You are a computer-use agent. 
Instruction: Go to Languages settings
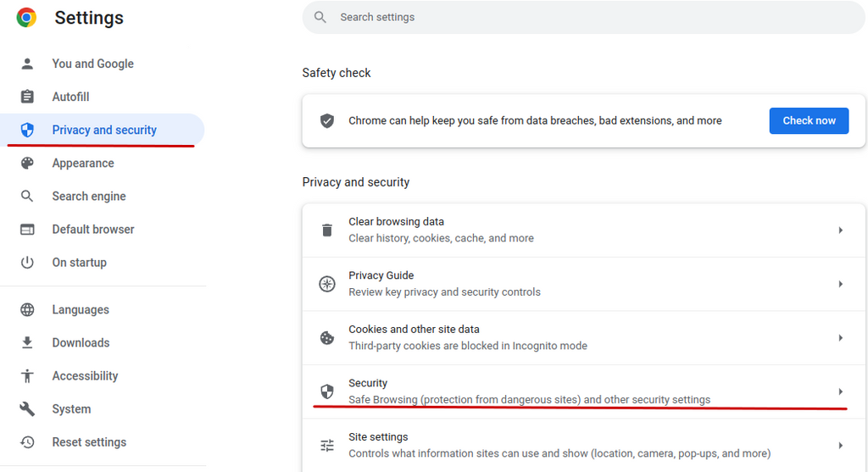point(103,310)
